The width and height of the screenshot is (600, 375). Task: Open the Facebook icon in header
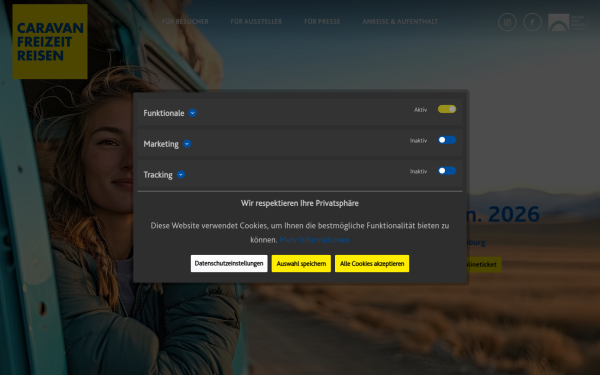pyautogui.click(x=532, y=22)
